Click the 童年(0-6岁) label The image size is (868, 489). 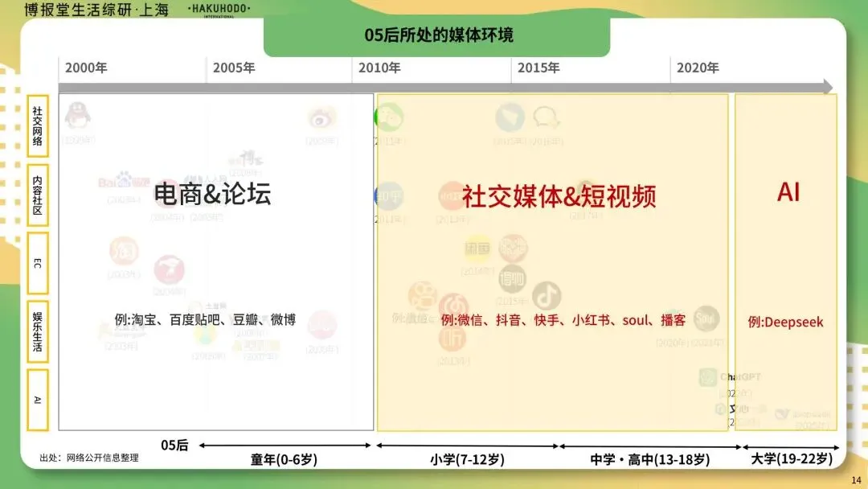pyautogui.click(x=284, y=460)
